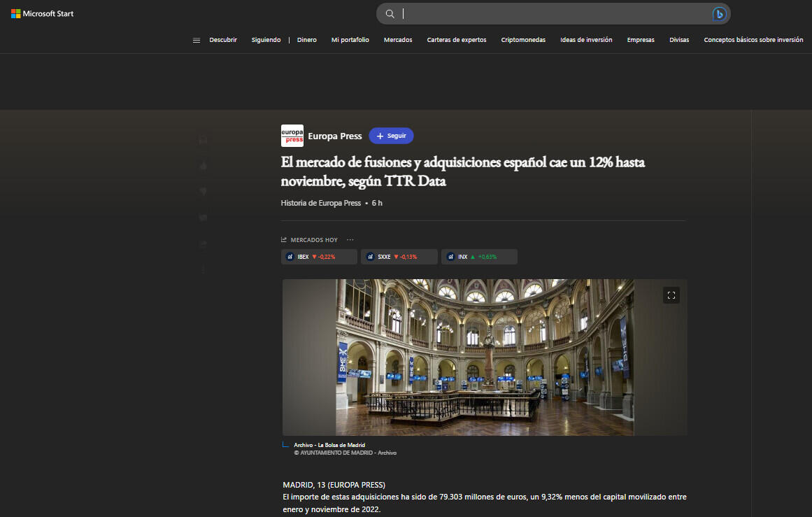Expand article image to fullscreen
The width and height of the screenshot is (812, 517).
[671, 295]
